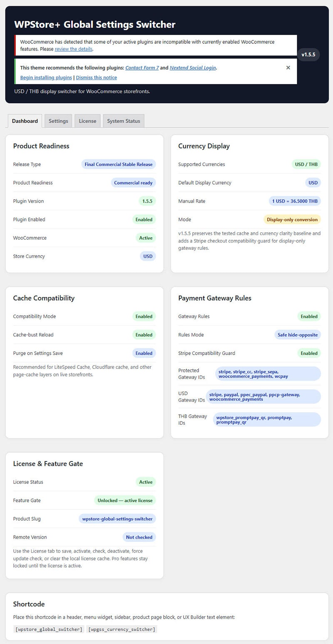The width and height of the screenshot is (333, 644).
Task: Click the 'Feature Gate' row label
Action: [x=27, y=500]
